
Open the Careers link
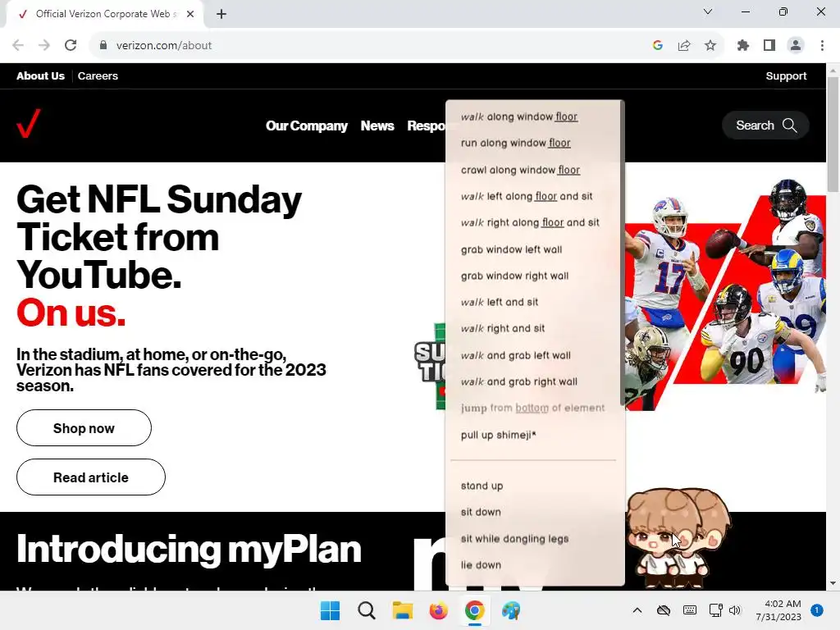(98, 76)
